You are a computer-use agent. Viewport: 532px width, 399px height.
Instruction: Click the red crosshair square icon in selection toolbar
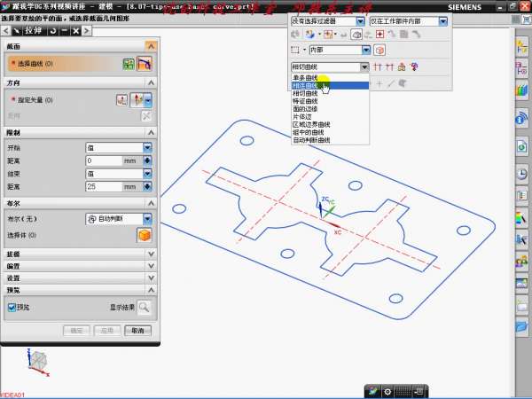[379, 35]
